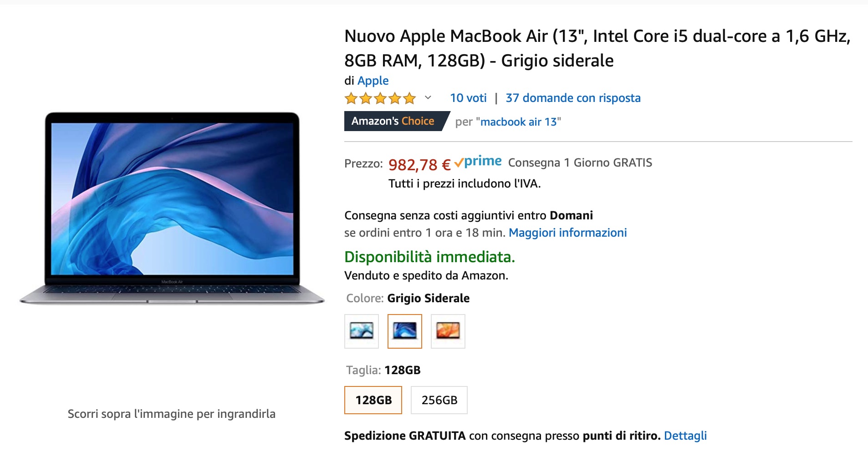
Task: Open the Apple brand link
Action: coord(373,81)
